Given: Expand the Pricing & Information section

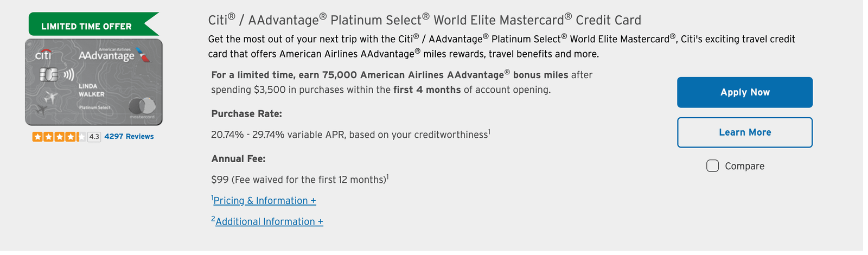Looking at the screenshot, I should [264, 201].
